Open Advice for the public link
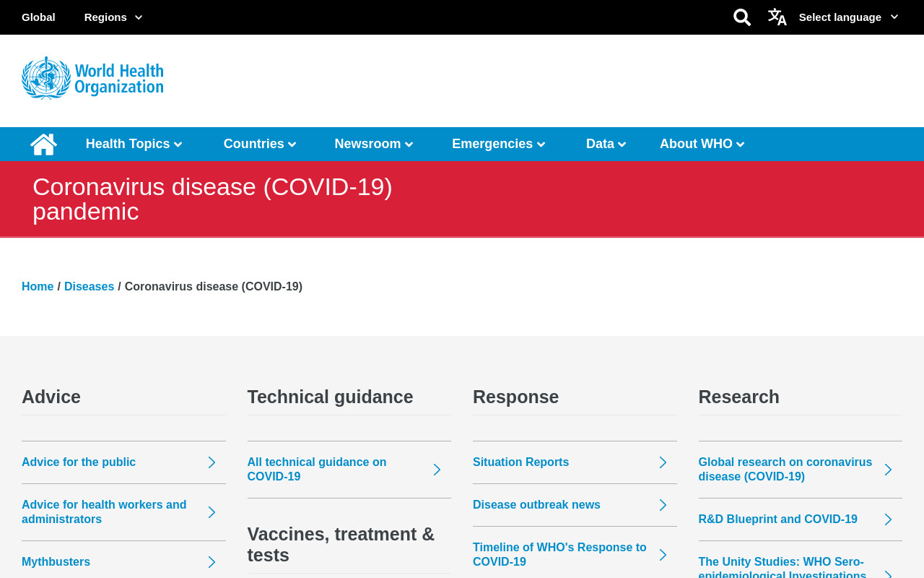This screenshot has height=578, width=924. point(79,462)
